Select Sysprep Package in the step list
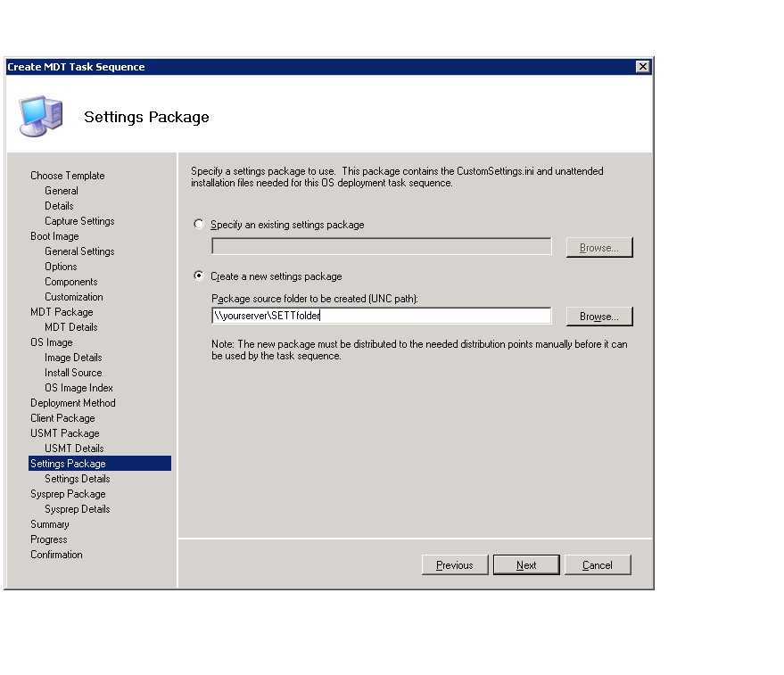 68,494
